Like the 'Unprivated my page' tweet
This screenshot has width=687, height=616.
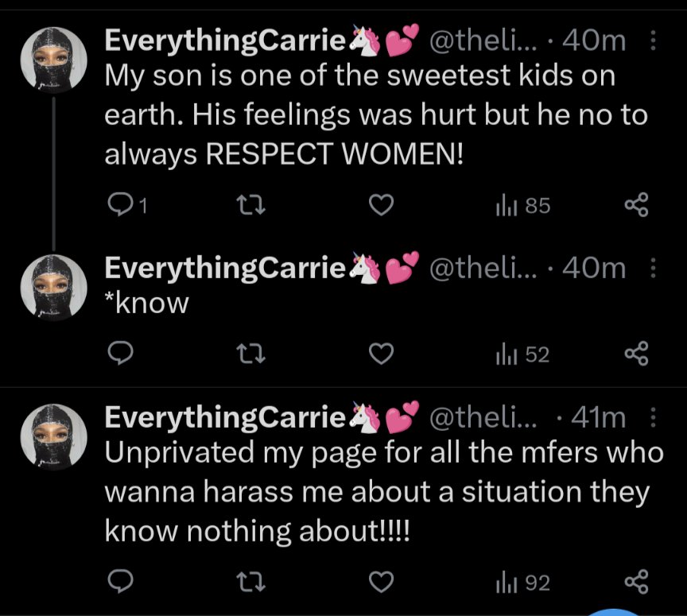[x=384, y=583]
